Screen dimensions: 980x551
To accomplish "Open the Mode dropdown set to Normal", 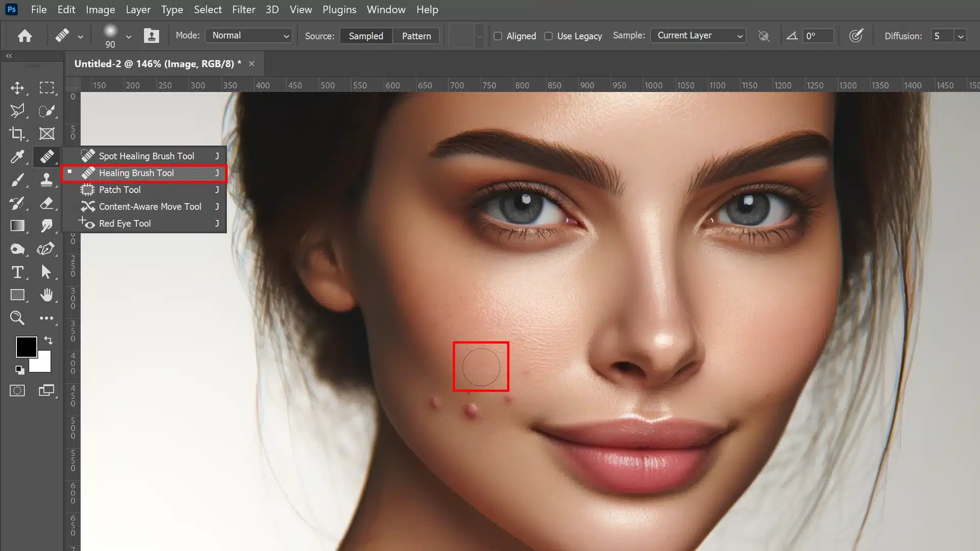I will pos(249,36).
